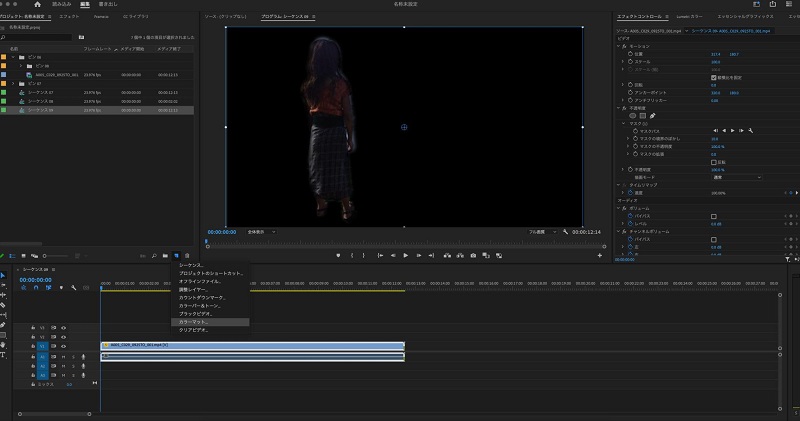Click the Project panel search field

tap(37, 37)
